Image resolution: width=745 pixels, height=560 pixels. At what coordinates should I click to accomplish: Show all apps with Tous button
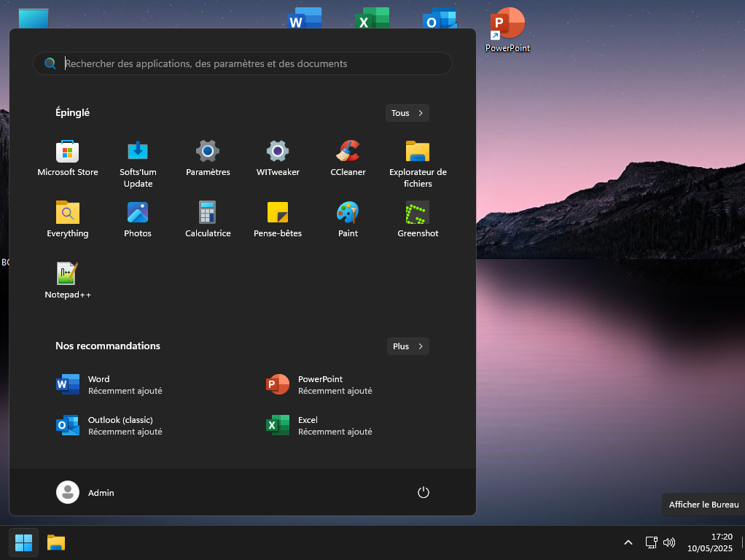(x=407, y=113)
